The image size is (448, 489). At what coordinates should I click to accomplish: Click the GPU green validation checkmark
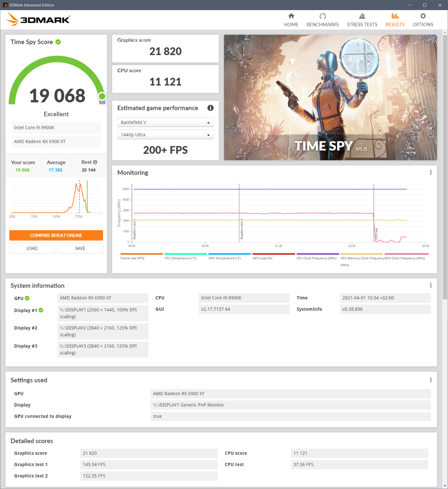pyautogui.click(x=27, y=298)
